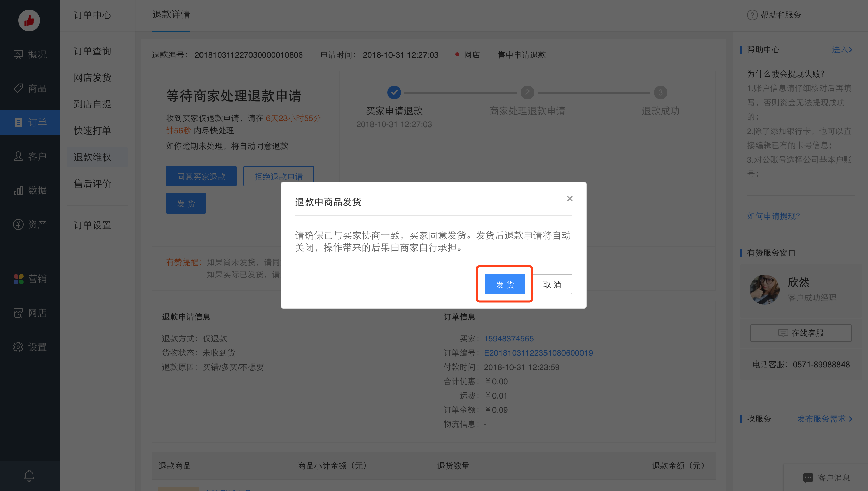Click the 订单金额 ￥0.09 value
This screenshot has height=491, width=868.
tap(496, 410)
